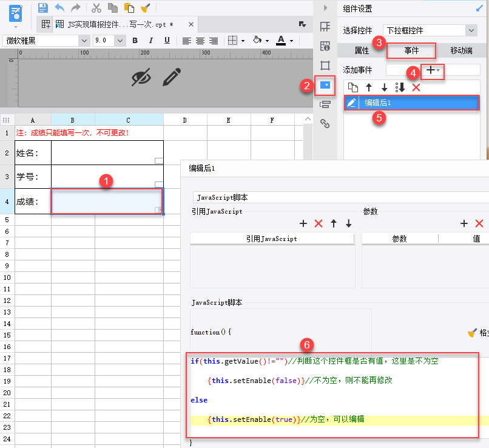
Task: Switch to the 事件 tab
Action: tap(411, 50)
